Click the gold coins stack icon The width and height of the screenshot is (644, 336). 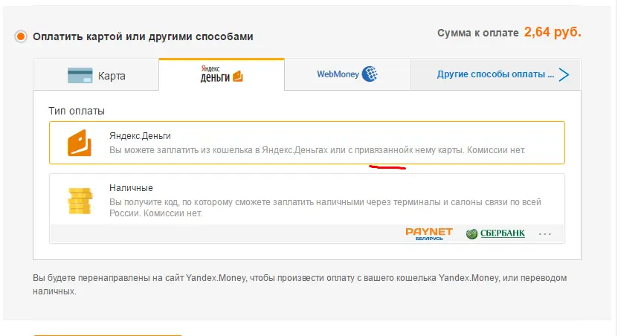pos(80,201)
